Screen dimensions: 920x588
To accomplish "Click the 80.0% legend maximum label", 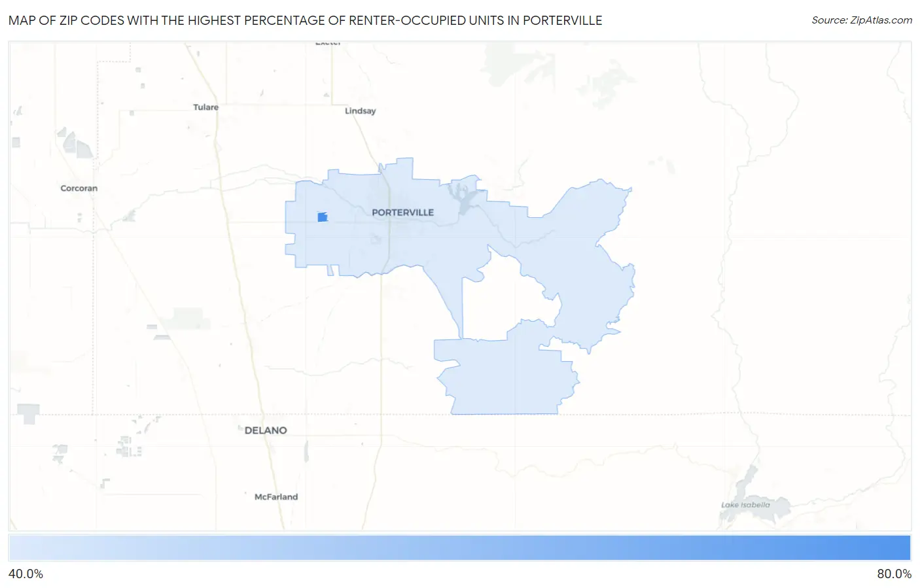I will [894, 574].
